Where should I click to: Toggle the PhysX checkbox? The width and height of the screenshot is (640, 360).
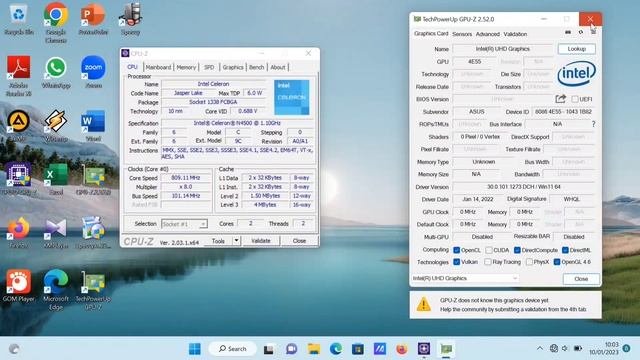tap(529, 262)
